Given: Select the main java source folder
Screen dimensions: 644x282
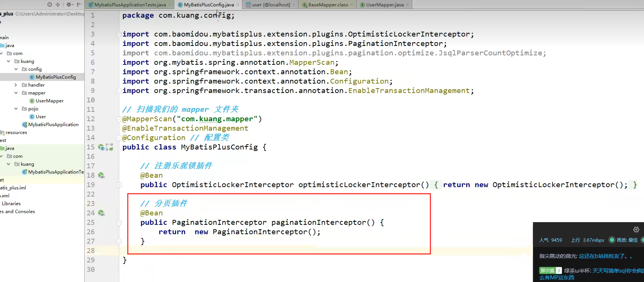Looking at the screenshot, I should click(10, 46).
